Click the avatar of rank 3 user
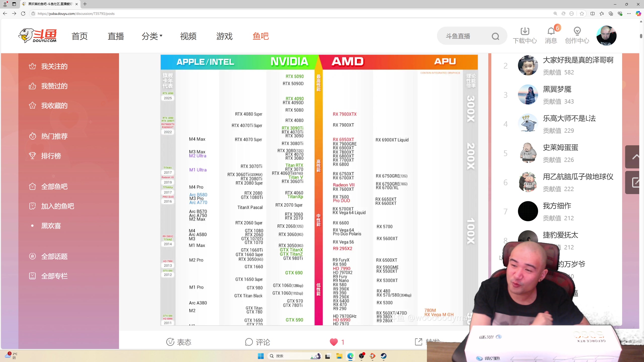 [528, 95]
